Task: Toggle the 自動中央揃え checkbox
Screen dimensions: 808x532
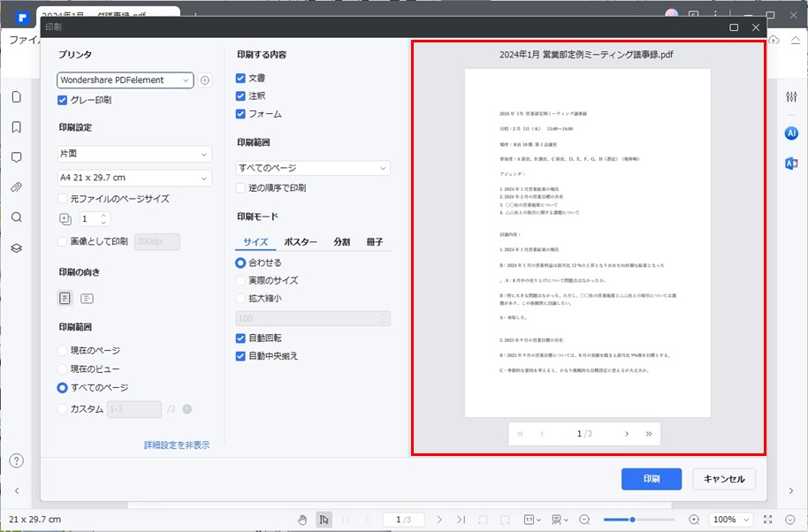Action: pos(240,356)
